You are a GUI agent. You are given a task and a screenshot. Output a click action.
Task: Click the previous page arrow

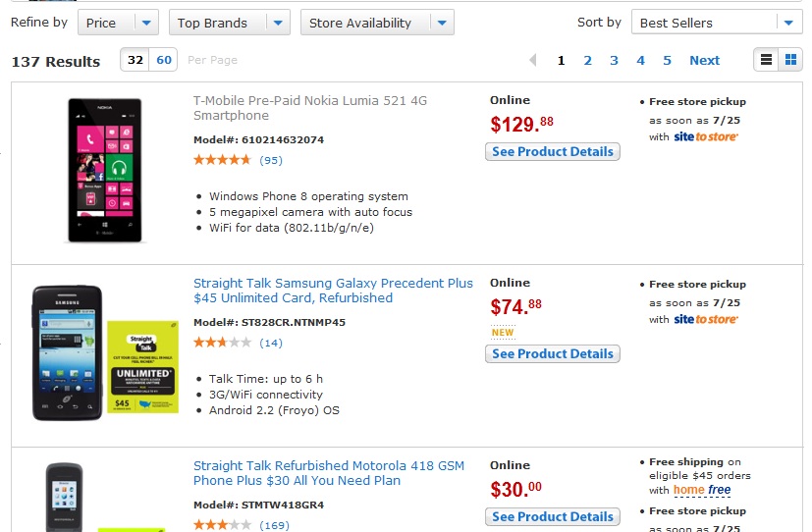coord(533,61)
